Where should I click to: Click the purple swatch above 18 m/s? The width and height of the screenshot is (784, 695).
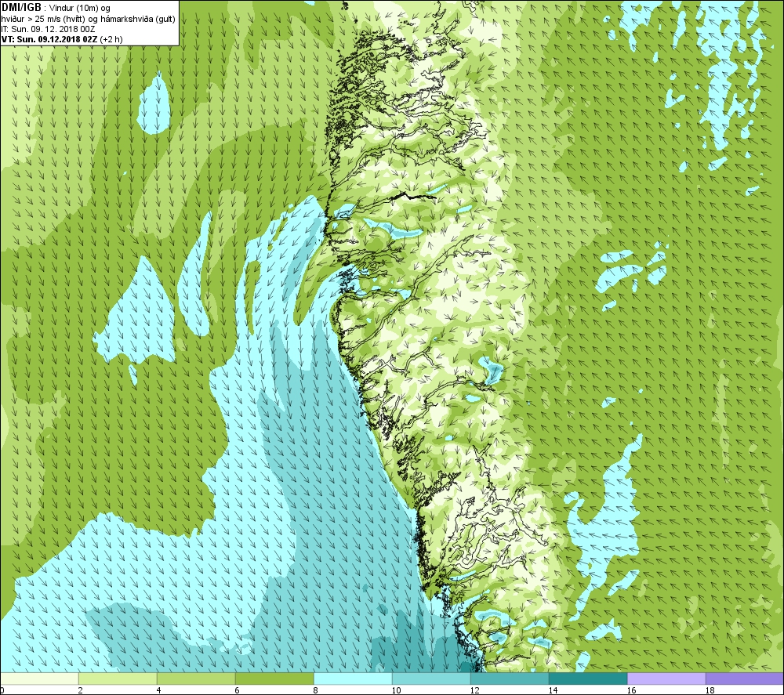(745, 679)
